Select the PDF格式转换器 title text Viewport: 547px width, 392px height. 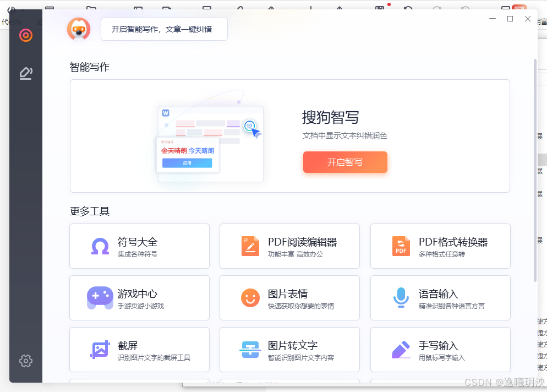pos(453,242)
